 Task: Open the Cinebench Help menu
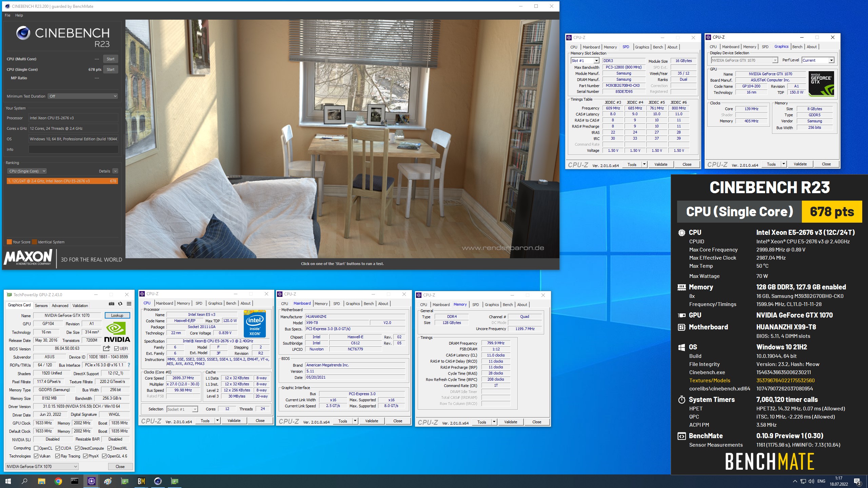(19, 15)
